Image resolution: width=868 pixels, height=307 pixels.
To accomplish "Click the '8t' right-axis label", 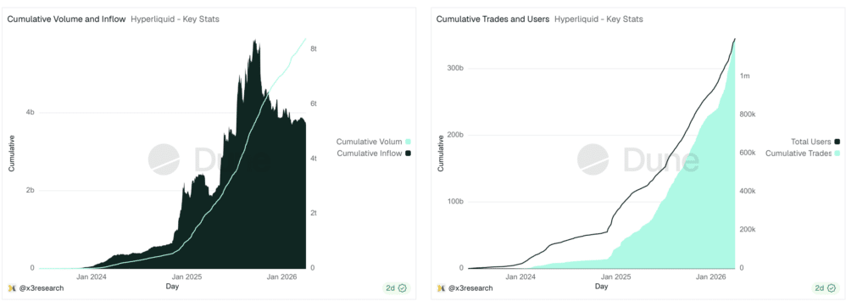I will (x=314, y=49).
